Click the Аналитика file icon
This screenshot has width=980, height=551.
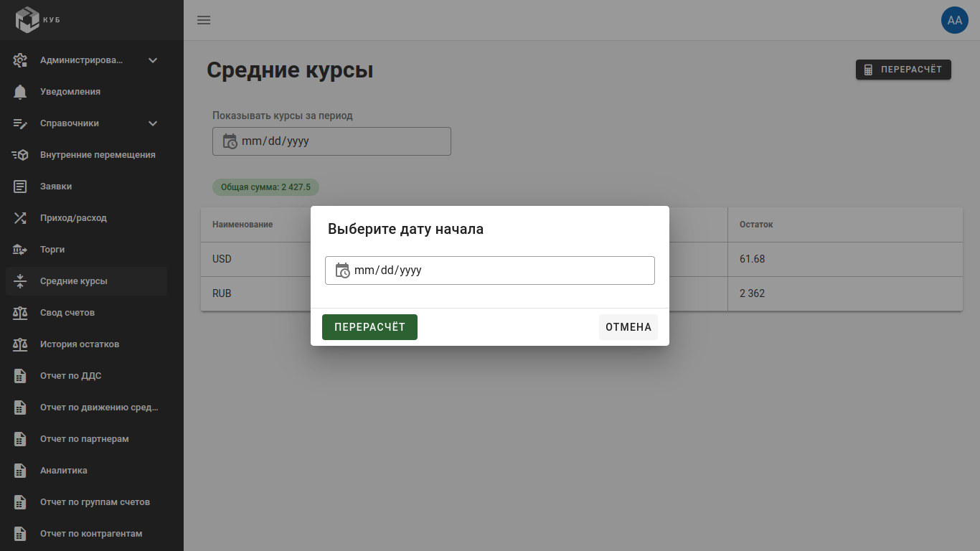20,471
